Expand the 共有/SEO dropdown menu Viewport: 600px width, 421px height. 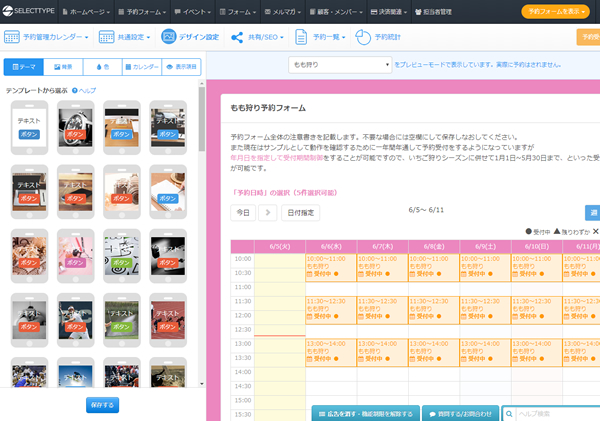pyautogui.click(x=263, y=38)
